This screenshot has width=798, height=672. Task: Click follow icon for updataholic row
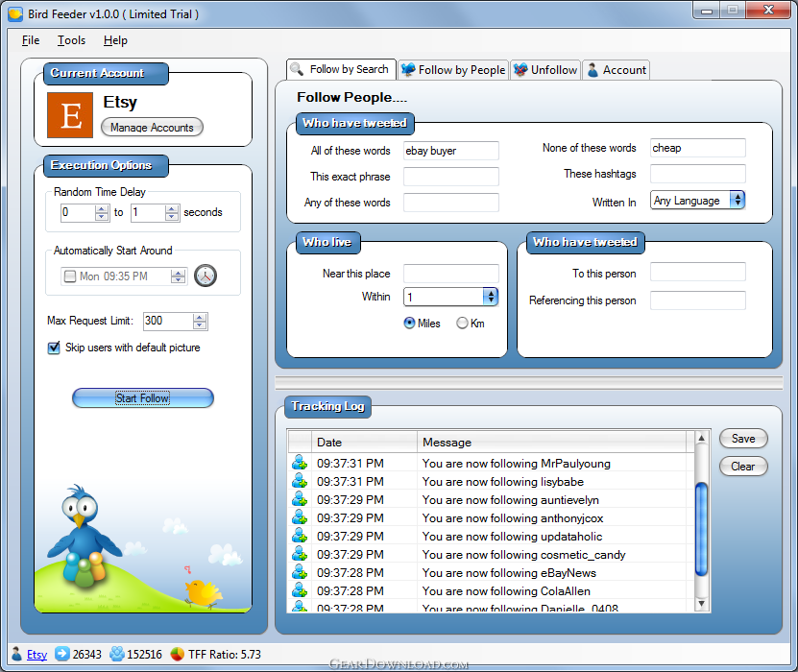tap(300, 537)
